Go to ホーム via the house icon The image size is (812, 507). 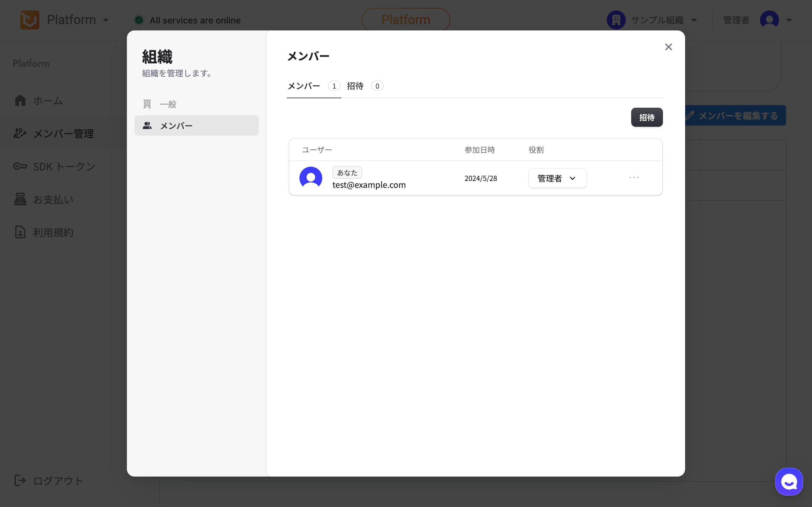pos(21,100)
